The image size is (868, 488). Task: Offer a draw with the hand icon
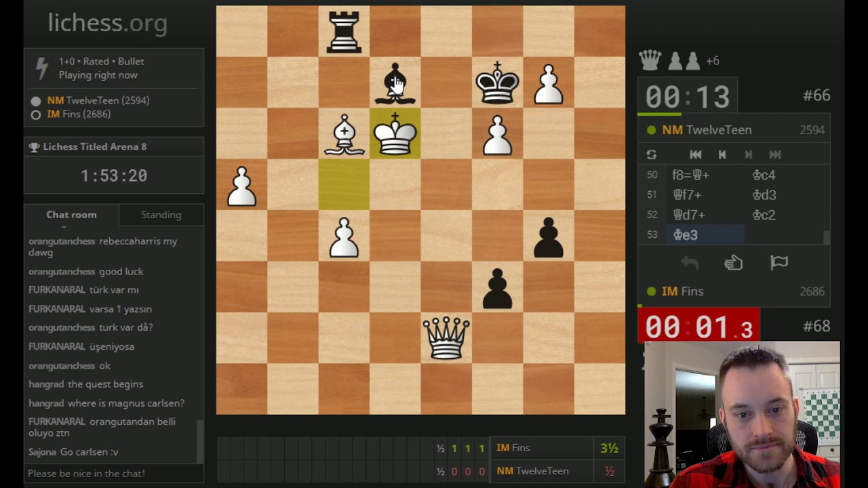point(734,263)
